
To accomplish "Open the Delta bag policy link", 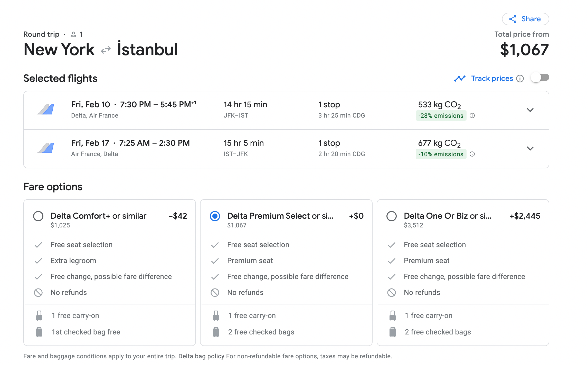I will [201, 356].
